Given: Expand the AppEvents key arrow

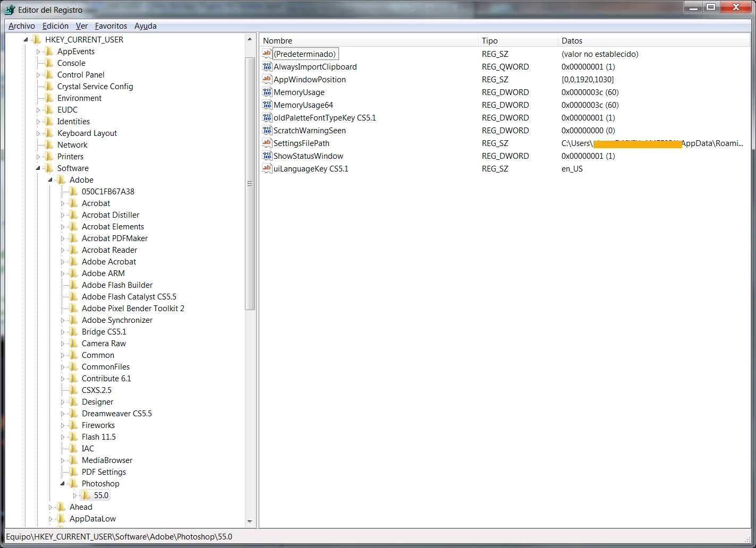Looking at the screenshot, I should coord(38,52).
